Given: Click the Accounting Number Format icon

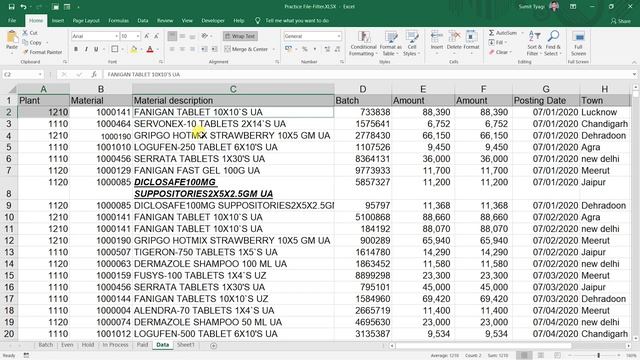Looking at the screenshot, I should click(x=289, y=49).
